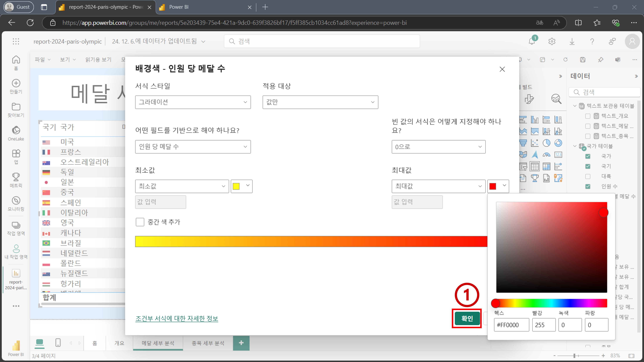Image resolution: width=644 pixels, height=362 pixels.
Task: Choose the card (123) visualization
Action: point(558,155)
